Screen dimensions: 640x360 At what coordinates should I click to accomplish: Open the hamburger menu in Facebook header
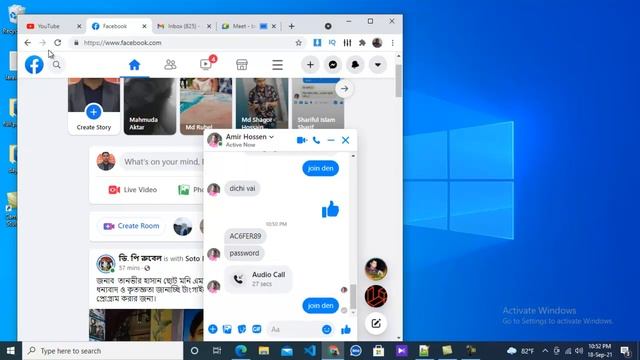coord(278,64)
